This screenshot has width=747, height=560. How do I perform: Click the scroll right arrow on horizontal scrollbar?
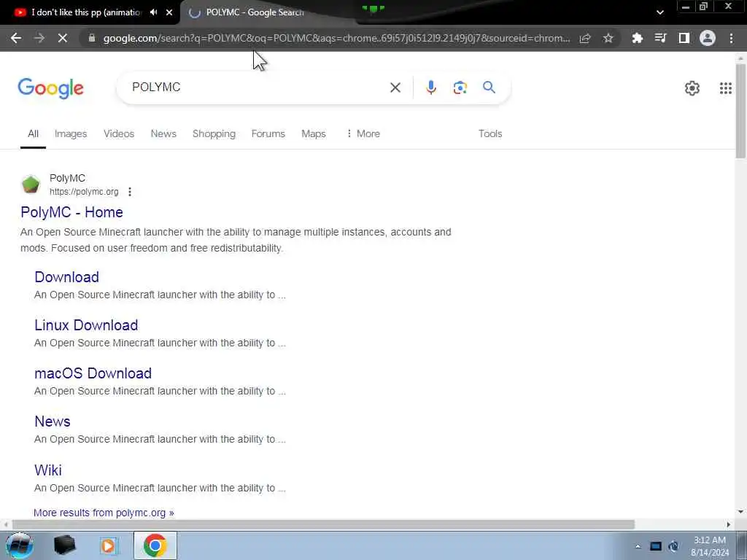[x=728, y=524]
